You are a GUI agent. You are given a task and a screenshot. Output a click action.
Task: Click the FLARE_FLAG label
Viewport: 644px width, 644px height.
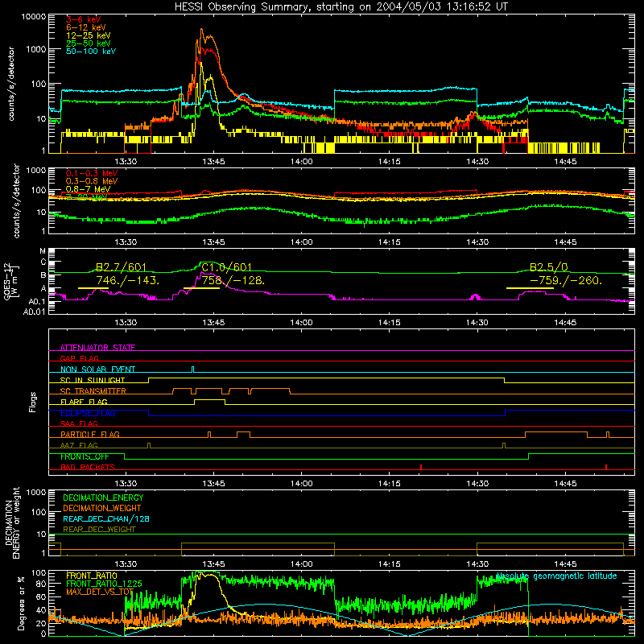coord(84,402)
